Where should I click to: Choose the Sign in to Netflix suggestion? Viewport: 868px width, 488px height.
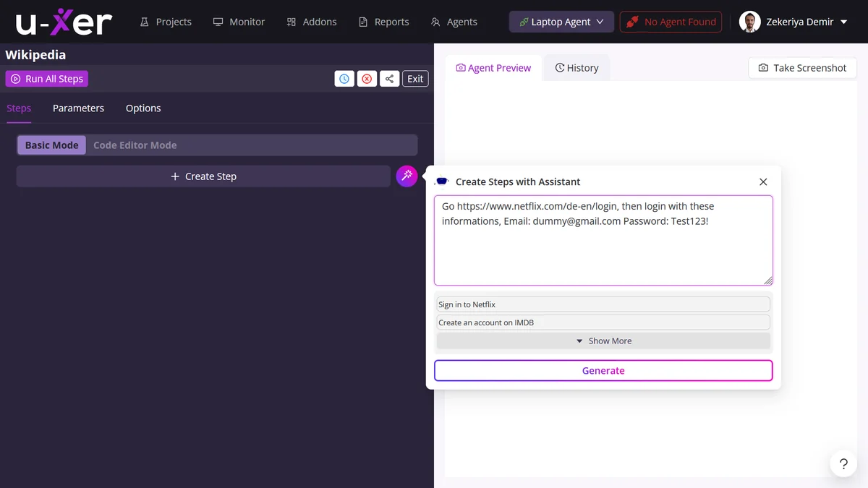[x=603, y=304]
